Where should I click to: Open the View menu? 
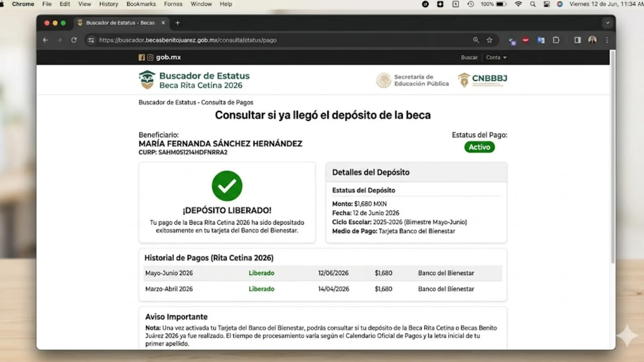[85, 4]
